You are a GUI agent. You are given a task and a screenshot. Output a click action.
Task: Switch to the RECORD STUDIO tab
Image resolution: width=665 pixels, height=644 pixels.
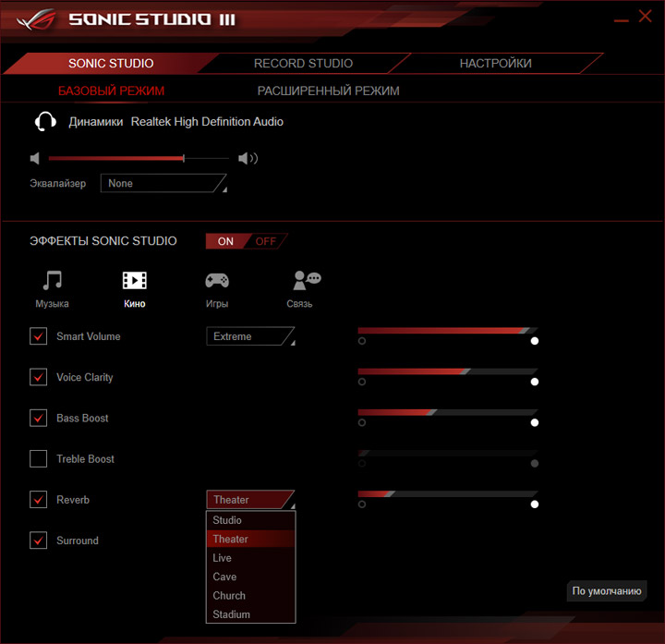pyautogui.click(x=303, y=63)
